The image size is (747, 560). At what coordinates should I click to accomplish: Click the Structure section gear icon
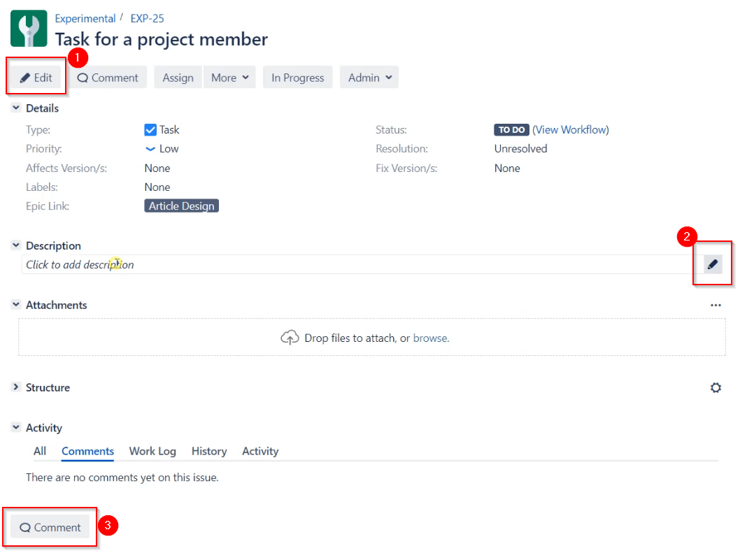(x=716, y=387)
